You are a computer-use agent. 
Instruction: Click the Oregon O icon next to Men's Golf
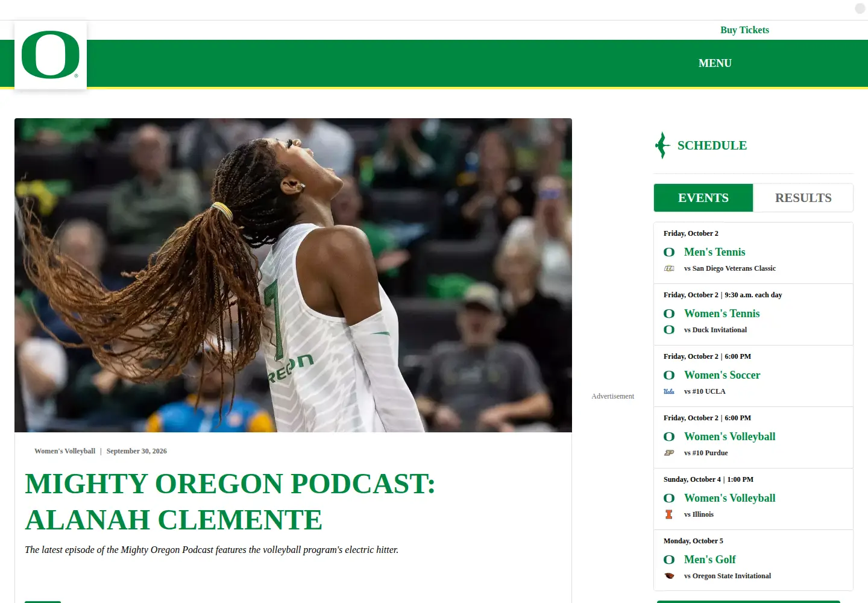tap(669, 560)
